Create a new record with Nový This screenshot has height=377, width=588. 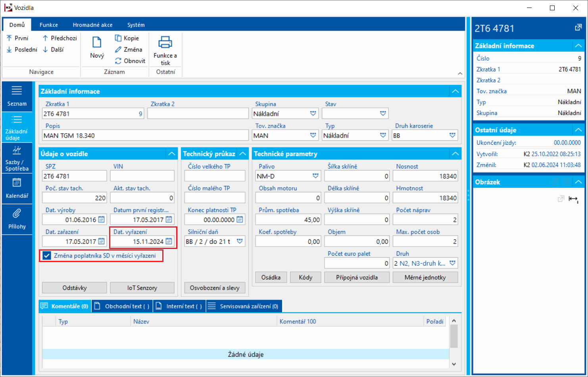[97, 48]
